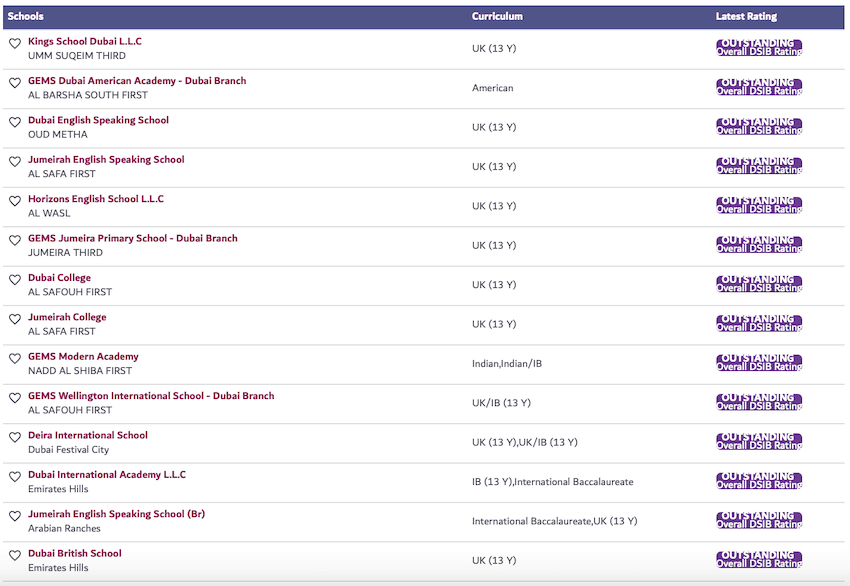Toggle heart for Dubai British School
Image resolution: width=850 pixels, height=586 pixels.
coord(15,556)
